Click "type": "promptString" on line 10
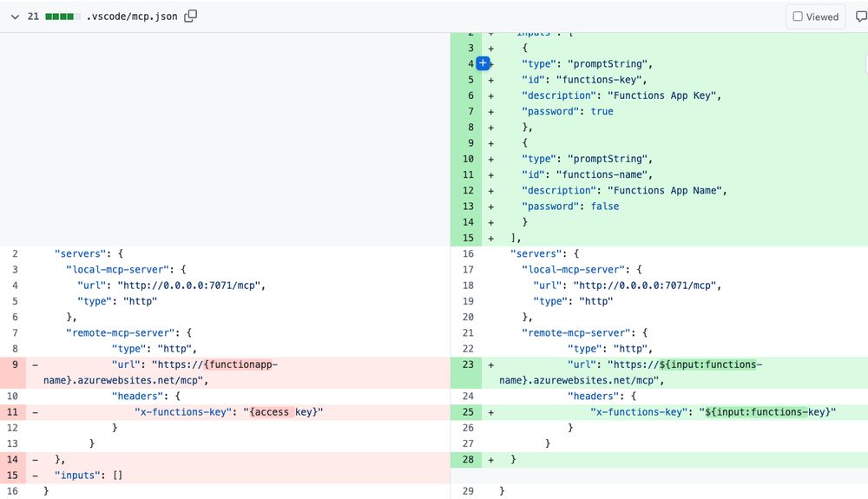The width and height of the screenshot is (868, 499). (x=588, y=159)
